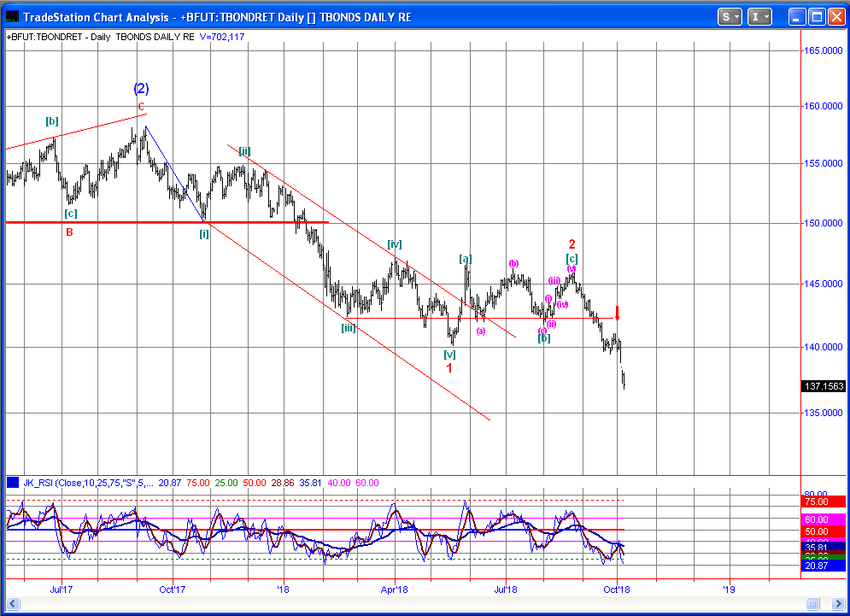Click the 140.0000 price axis label

823,347
